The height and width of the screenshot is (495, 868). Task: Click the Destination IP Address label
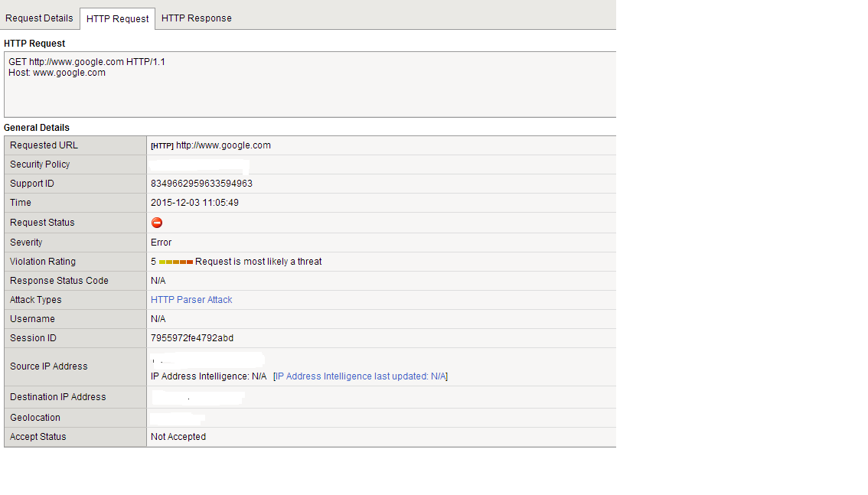click(57, 397)
